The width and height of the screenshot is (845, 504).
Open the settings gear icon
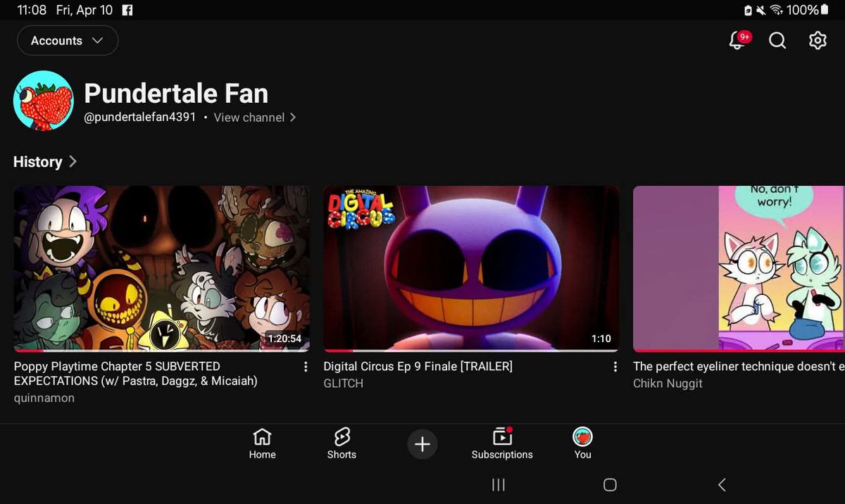tap(818, 40)
